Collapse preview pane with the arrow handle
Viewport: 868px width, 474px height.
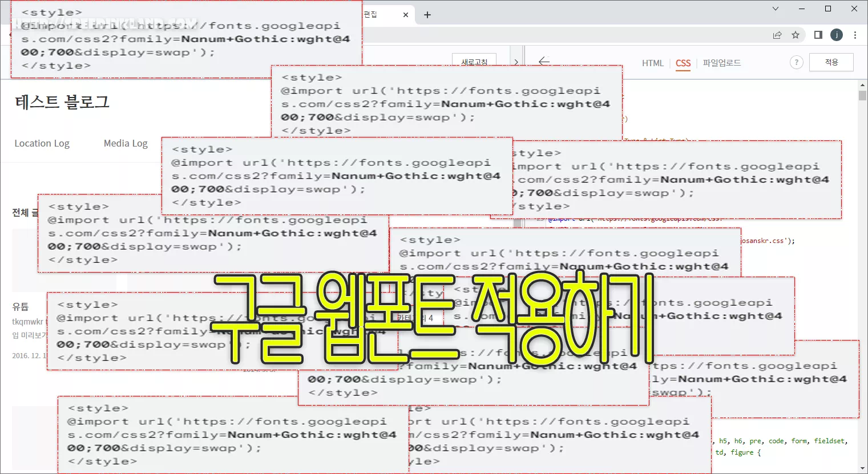[516, 62]
